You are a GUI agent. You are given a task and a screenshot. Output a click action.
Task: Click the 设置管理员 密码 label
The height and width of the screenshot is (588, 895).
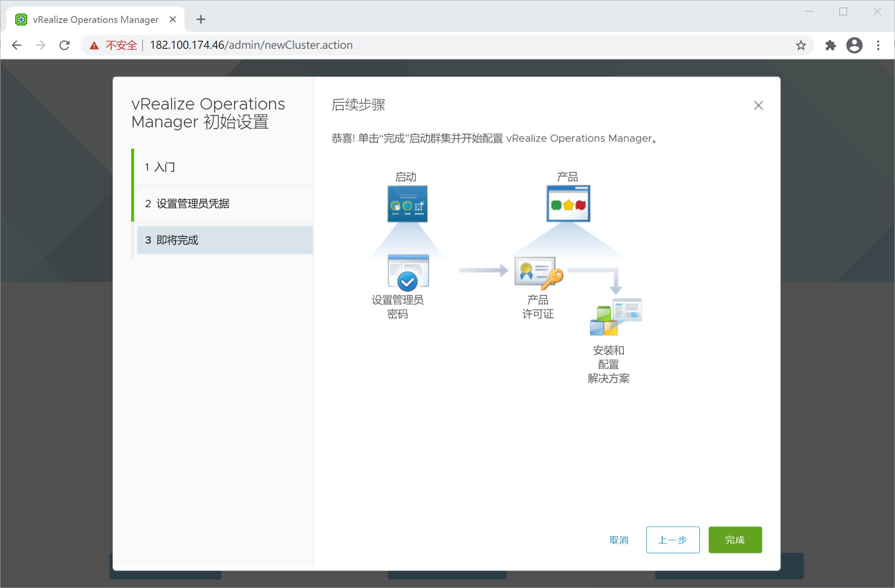click(x=397, y=307)
